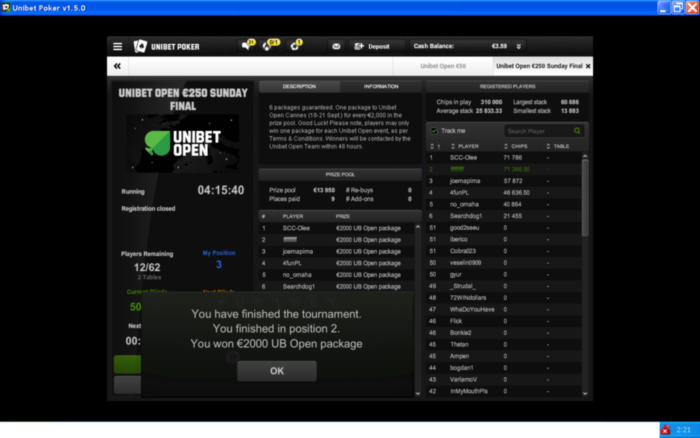Expand the cash balance double-chevron dropdown
The width and height of the screenshot is (700, 438).
519,46
